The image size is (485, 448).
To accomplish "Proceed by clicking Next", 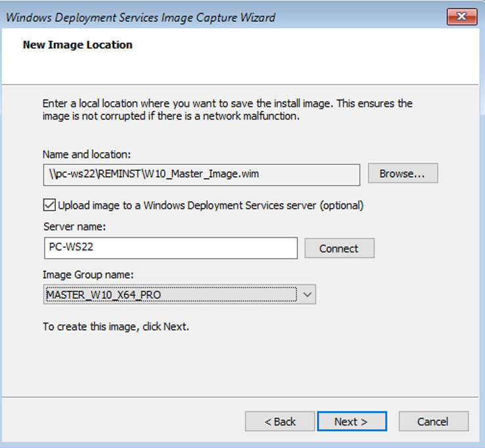I will (x=351, y=422).
